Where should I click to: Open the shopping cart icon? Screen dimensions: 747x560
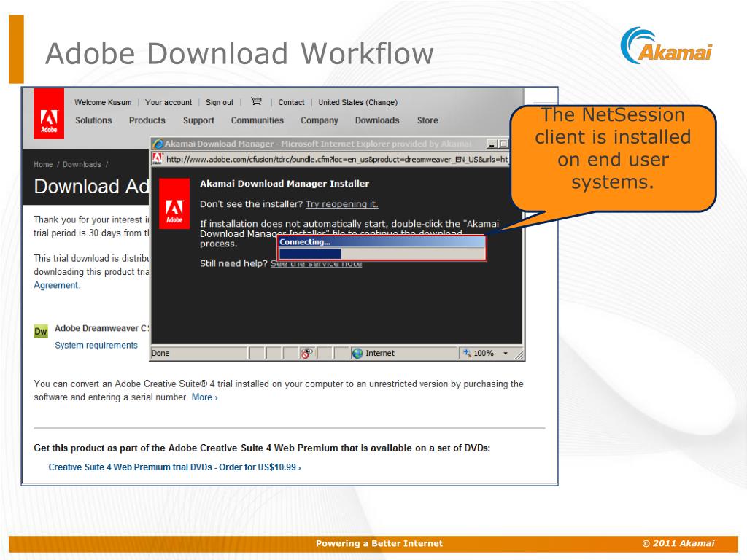[256, 101]
